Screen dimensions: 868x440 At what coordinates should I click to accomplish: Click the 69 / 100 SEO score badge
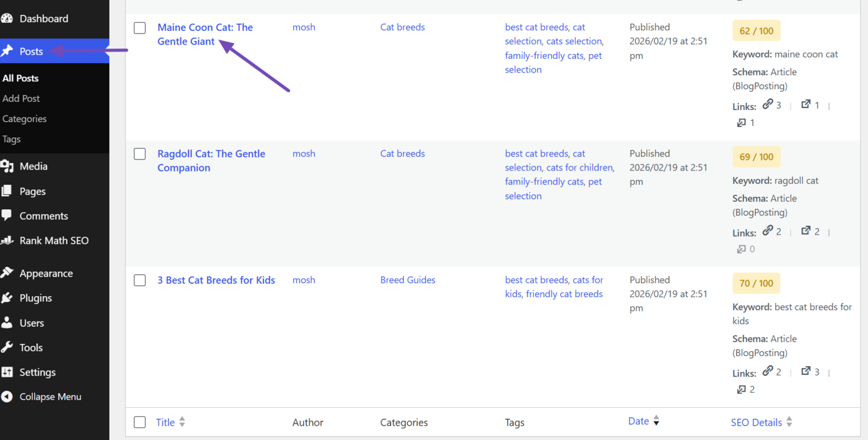(x=756, y=157)
